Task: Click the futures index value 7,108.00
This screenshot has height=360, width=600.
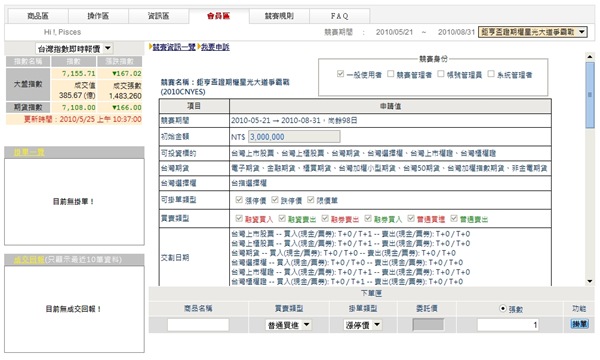Action: [x=78, y=108]
